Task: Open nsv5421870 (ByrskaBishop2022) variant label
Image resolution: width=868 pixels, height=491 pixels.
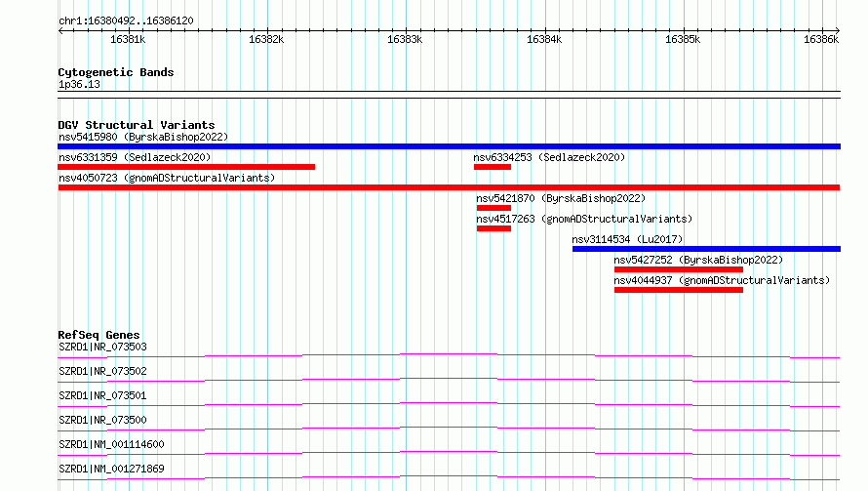Action: (x=561, y=198)
